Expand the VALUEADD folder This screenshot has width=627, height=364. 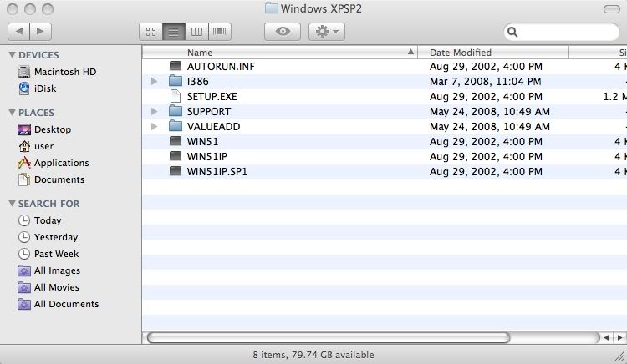(155, 127)
